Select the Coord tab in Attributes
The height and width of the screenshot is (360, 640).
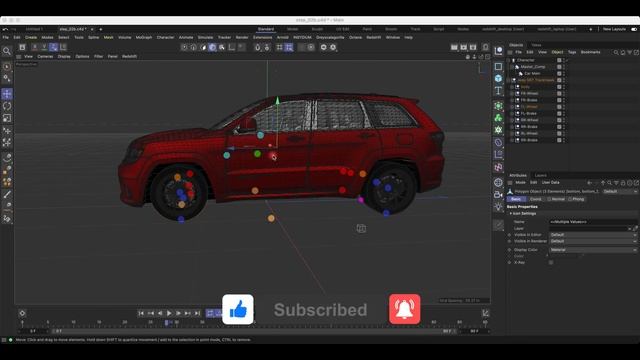pyautogui.click(x=536, y=199)
